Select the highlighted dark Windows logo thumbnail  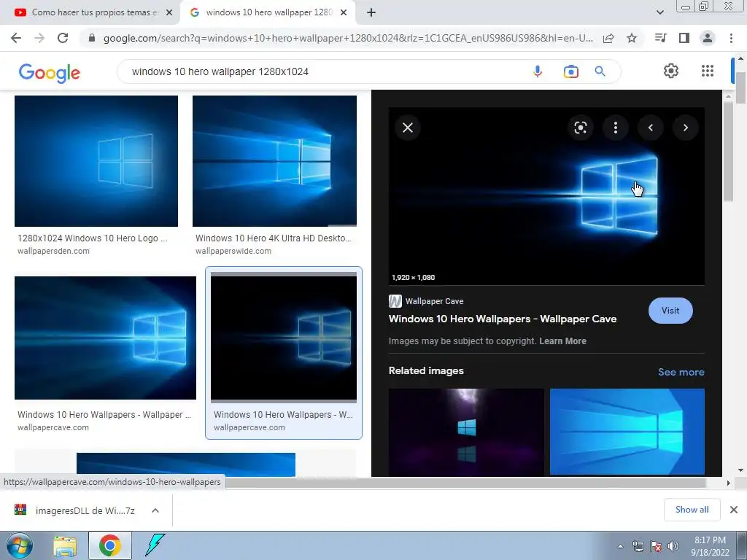[x=284, y=338]
